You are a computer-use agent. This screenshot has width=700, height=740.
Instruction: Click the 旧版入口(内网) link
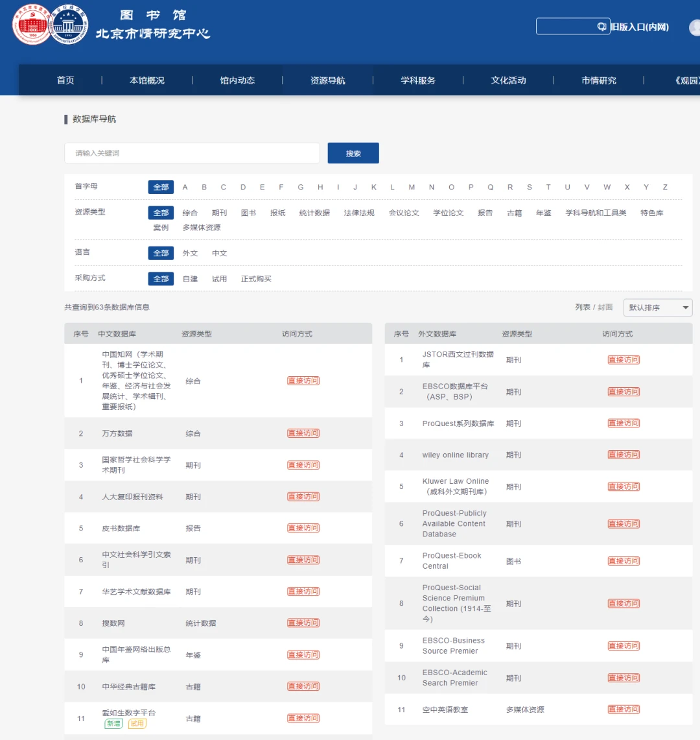(640, 27)
